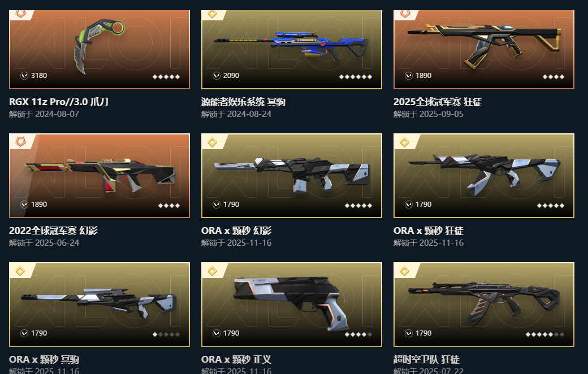The image size is (588, 374).
Task: Click the tier badge on the 2022全球冠军赛 幻影 card
Action: pyautogui.click(x=20, y=142)
